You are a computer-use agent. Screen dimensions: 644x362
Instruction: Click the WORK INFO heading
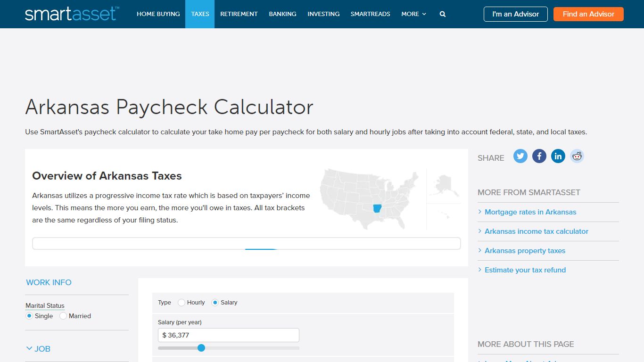click(49, 282)
